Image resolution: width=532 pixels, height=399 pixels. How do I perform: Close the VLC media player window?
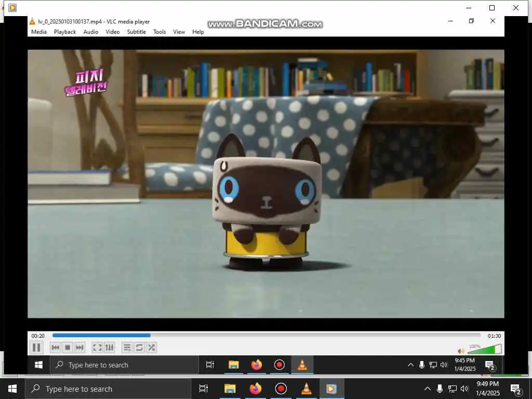click(x=493, y=21)
